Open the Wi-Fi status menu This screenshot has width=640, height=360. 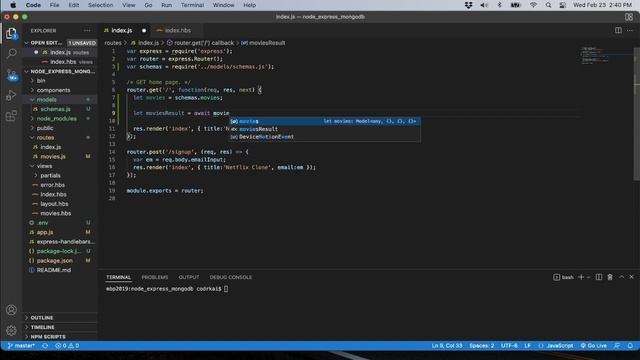click(533, 5)
